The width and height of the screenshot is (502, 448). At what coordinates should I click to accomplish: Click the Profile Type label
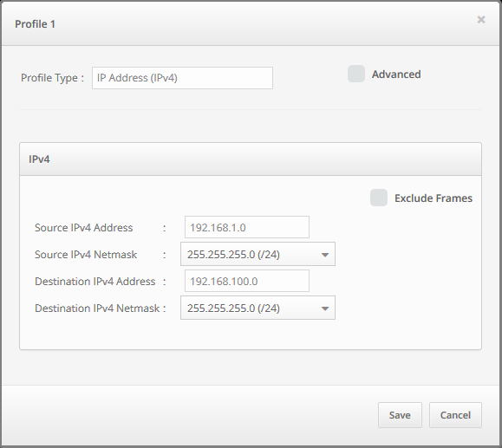coord(49,78)
